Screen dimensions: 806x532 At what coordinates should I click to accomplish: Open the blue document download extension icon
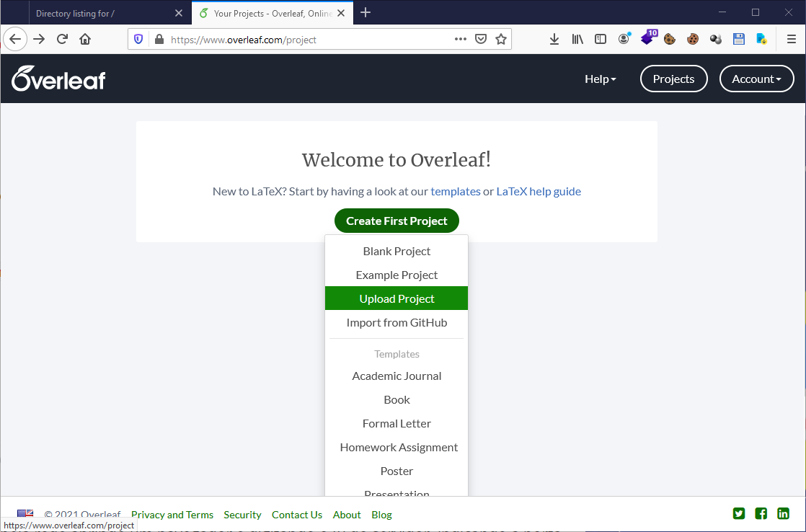(762, 39)
